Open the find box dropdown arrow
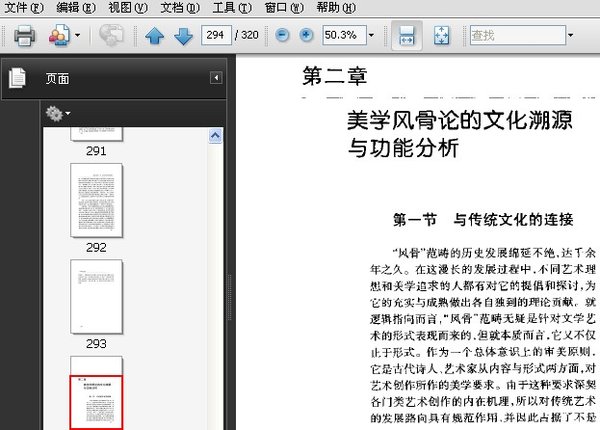 pyautogui.click(x=570, y=36)
